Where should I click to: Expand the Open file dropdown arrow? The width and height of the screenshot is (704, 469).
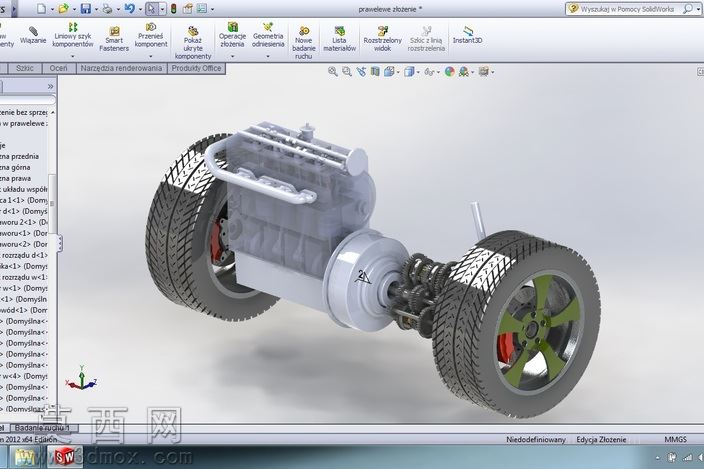click(x=75, y=9)
